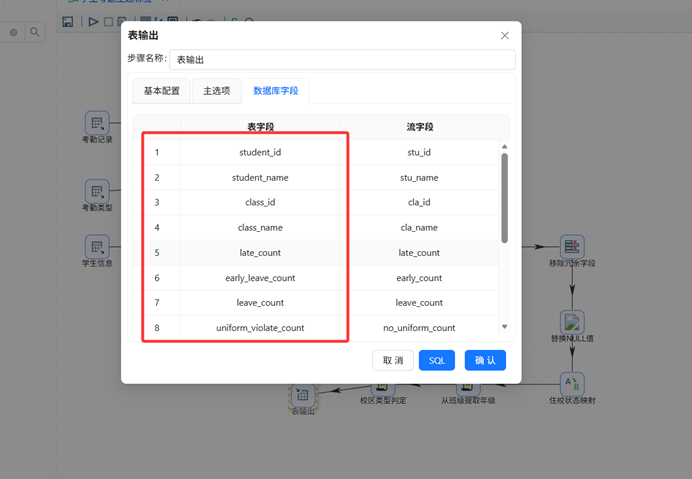Viewport: 692px width, 479px height.
Task: Switch to the 基本配置 tab
Action: 162,91
